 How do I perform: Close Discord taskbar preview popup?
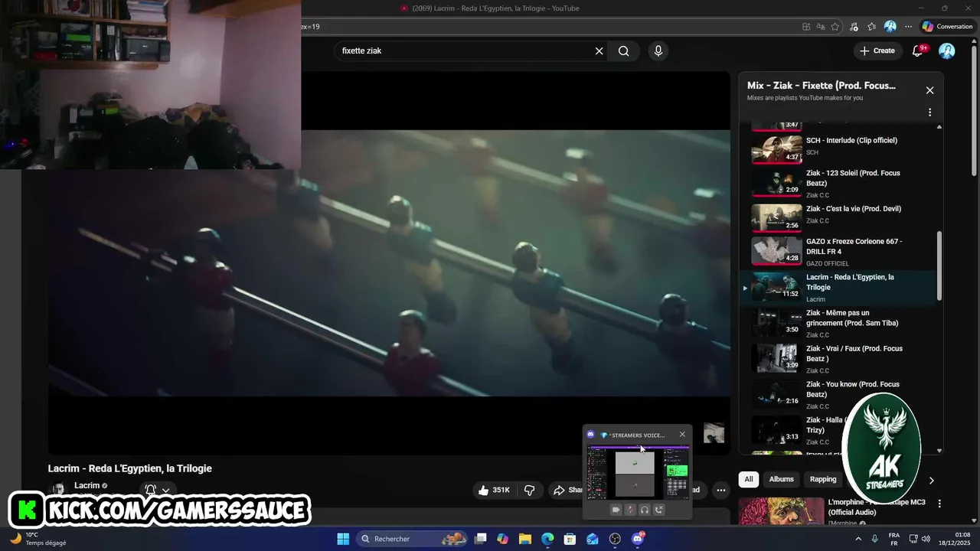(682, 435)
